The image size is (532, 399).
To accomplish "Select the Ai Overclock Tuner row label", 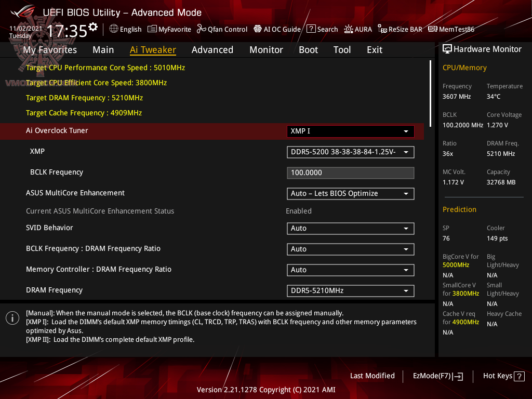I will (x=57, y=130).
